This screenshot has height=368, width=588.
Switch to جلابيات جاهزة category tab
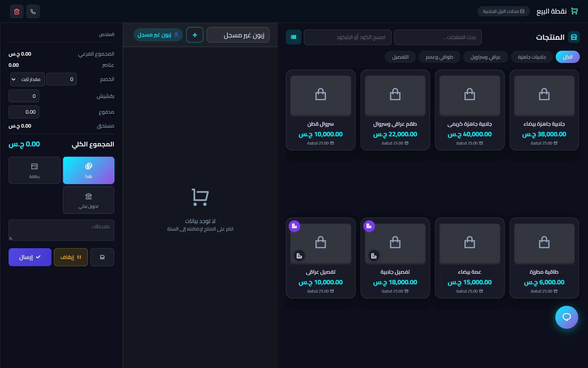(x=532, y=57)
